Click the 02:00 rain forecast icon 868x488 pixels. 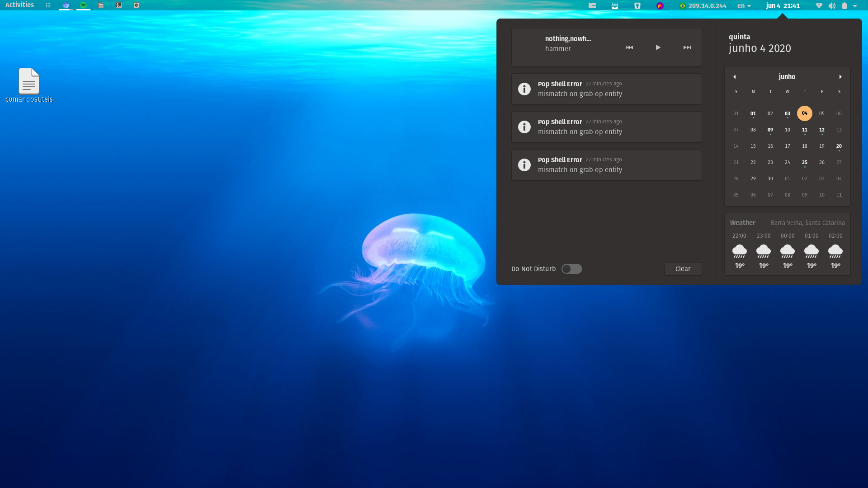(x=835, y=251)
